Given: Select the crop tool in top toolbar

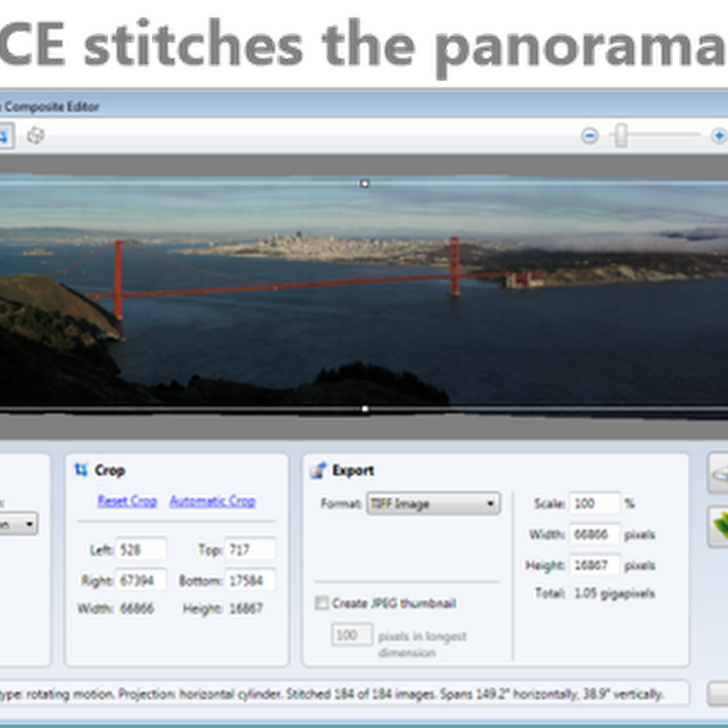Looking at the screenshot, I should point(5,136).
